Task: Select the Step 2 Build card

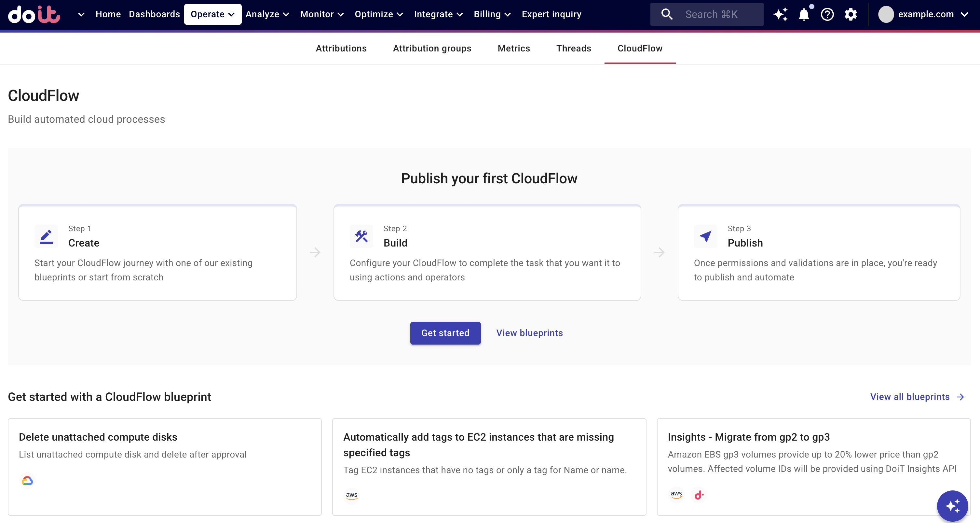Action: pyautogui.click(x=487, y=253)
